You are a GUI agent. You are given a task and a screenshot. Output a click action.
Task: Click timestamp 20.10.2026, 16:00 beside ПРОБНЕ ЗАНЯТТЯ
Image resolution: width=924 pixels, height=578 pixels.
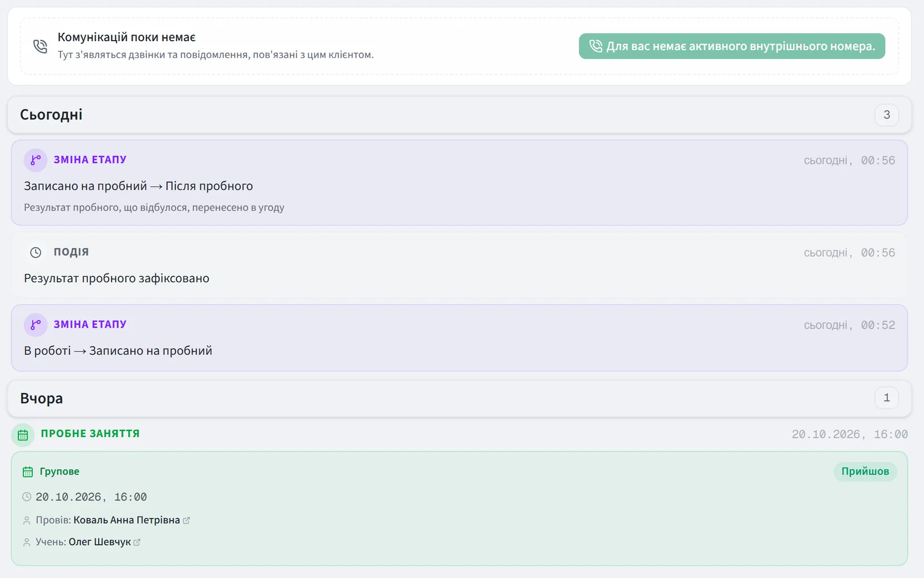(x=850, y=434)
